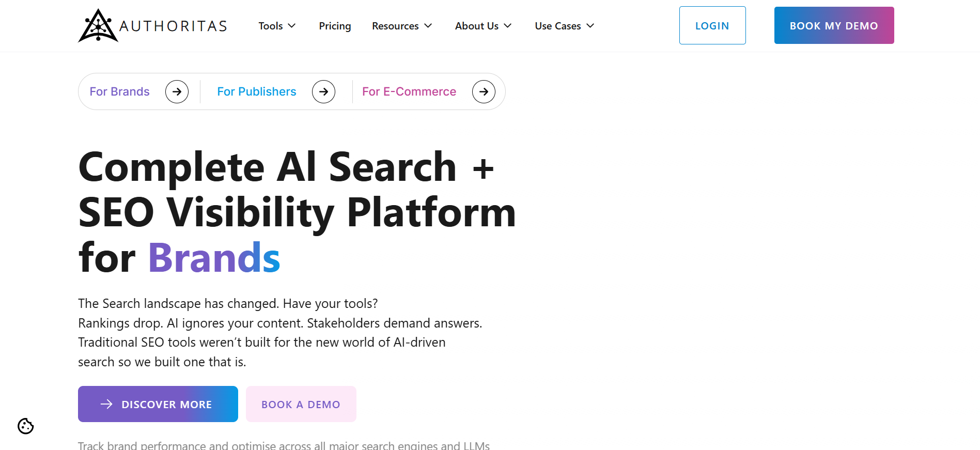Expand the About Us dropdown

click(x=483, y=25)
